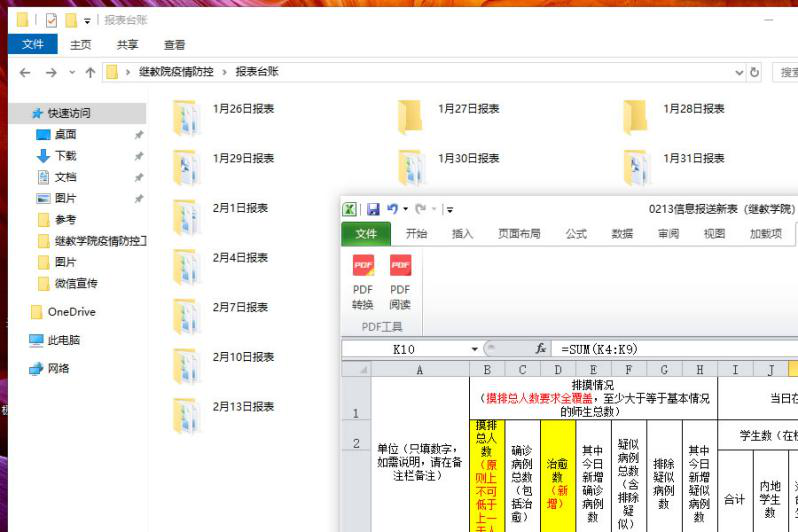Undo last action in Excel
Screen dimensions: 798x532
coord(392,209)
